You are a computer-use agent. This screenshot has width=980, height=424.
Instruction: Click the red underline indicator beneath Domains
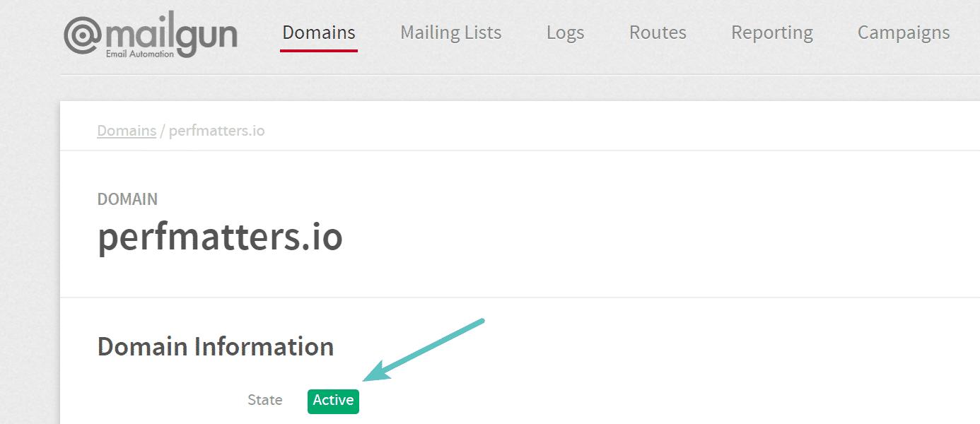tap(318, 52)
